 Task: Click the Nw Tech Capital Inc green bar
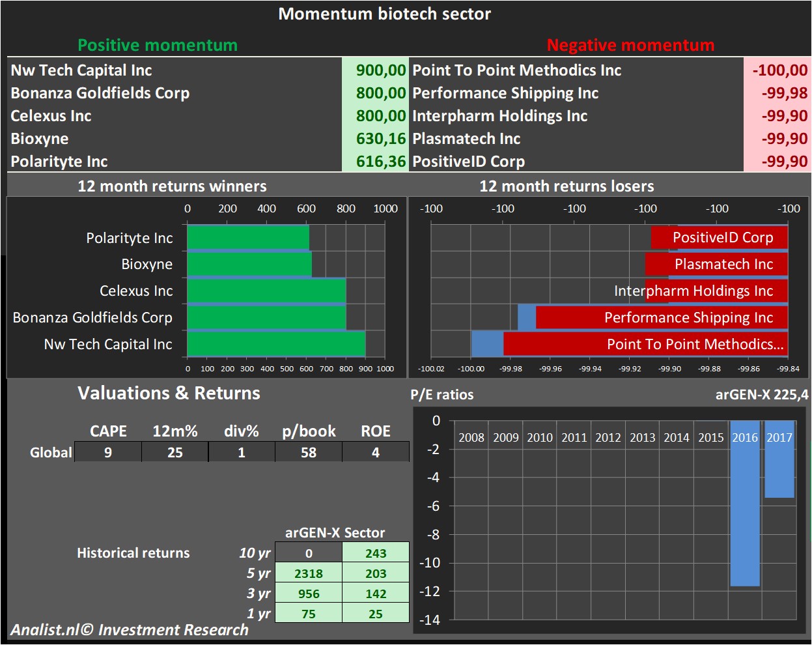[276, 344]
